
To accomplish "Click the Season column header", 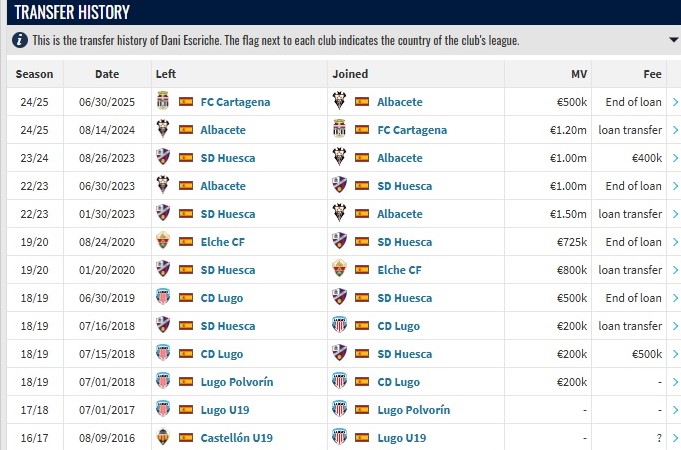I will [x=35, y=74].
